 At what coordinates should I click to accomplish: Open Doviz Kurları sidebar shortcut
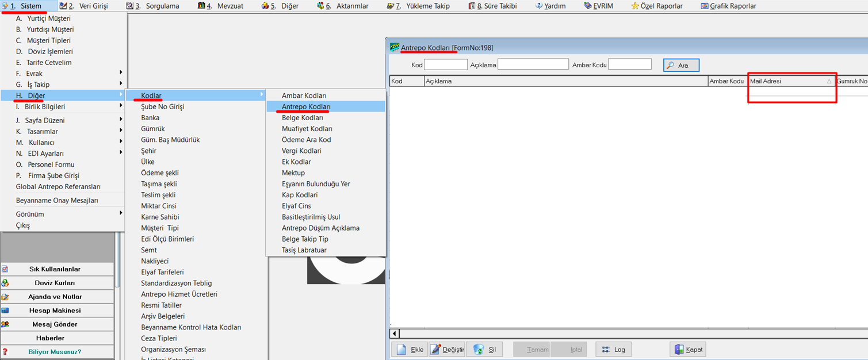tap(58, 283)
